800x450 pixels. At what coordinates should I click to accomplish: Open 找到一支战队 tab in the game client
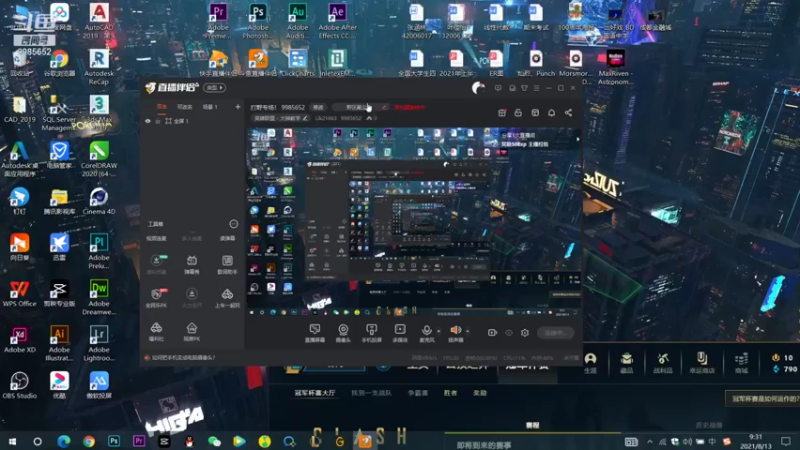click(371, 393)
